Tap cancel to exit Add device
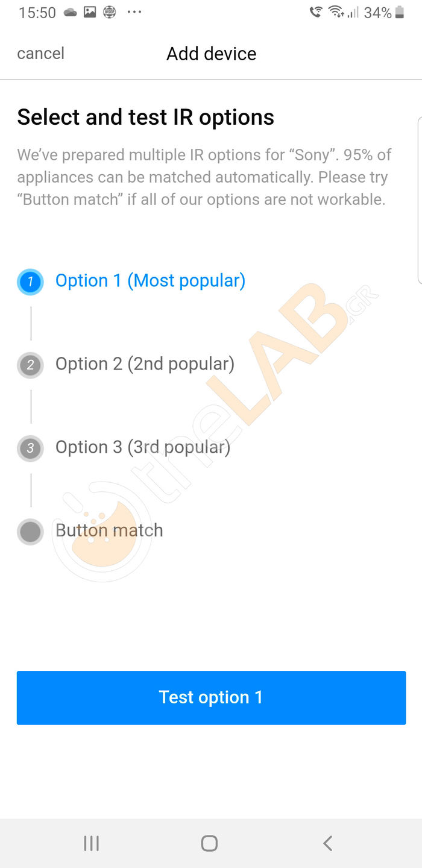Screen dimensions: 422x868 point(40,54)
